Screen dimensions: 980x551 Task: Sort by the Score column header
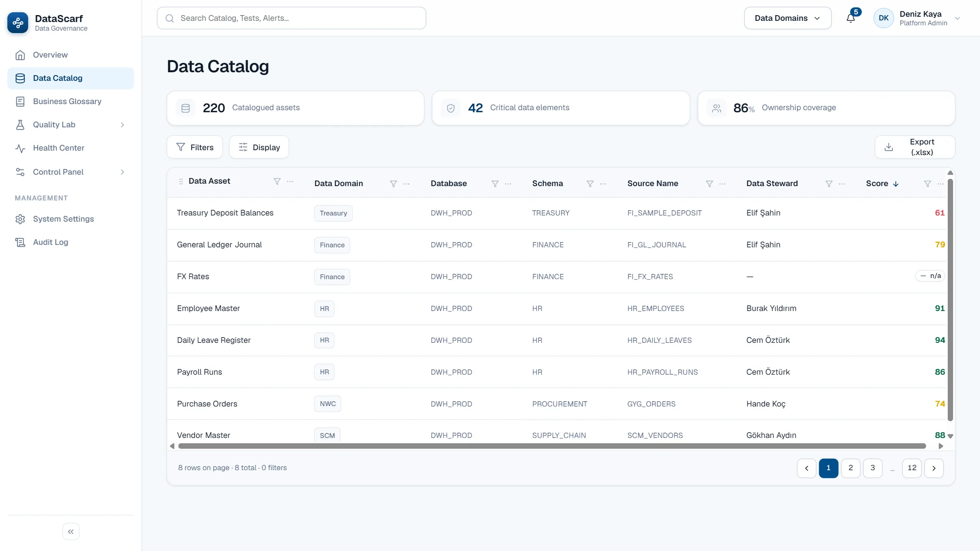click(x=882, y=184)
